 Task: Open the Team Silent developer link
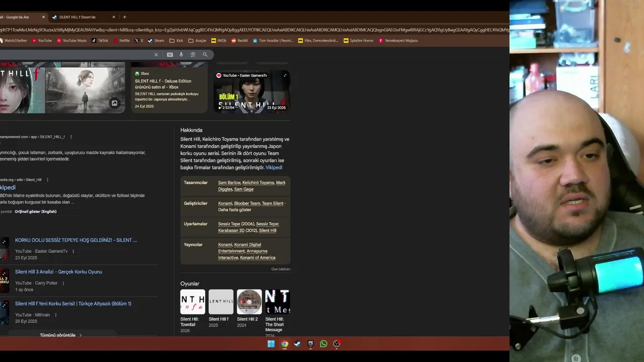click(273, 203)
